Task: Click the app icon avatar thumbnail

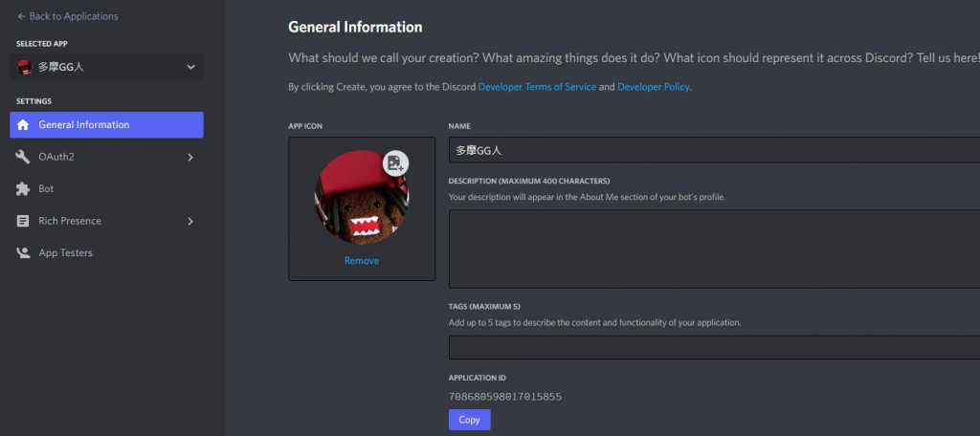Action: click(361, 197)
